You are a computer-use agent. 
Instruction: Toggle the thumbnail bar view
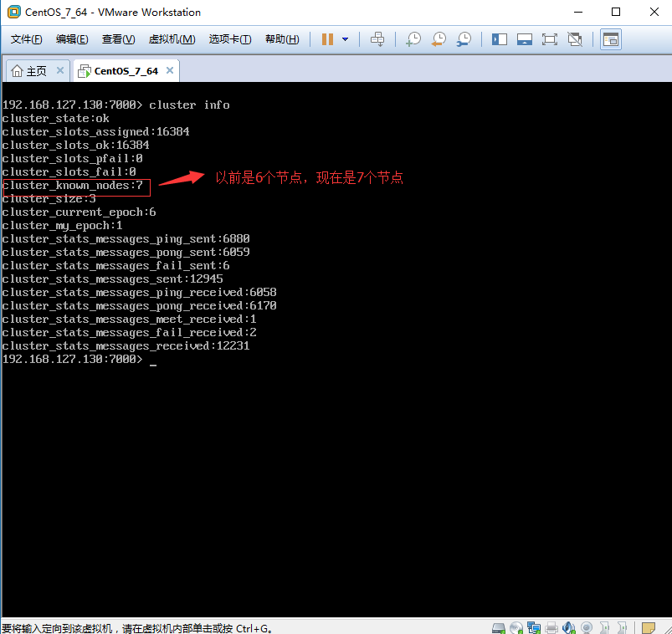(x=525, y=39)
